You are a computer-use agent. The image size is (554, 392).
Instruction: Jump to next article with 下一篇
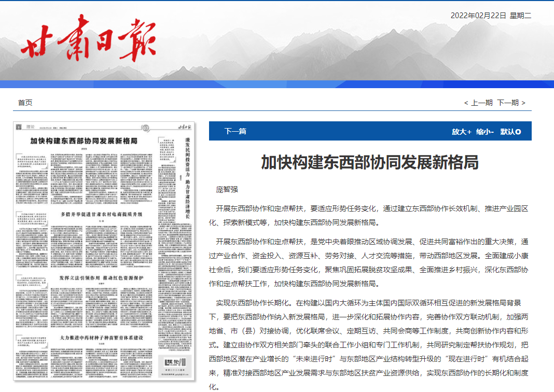coord(236,131)
